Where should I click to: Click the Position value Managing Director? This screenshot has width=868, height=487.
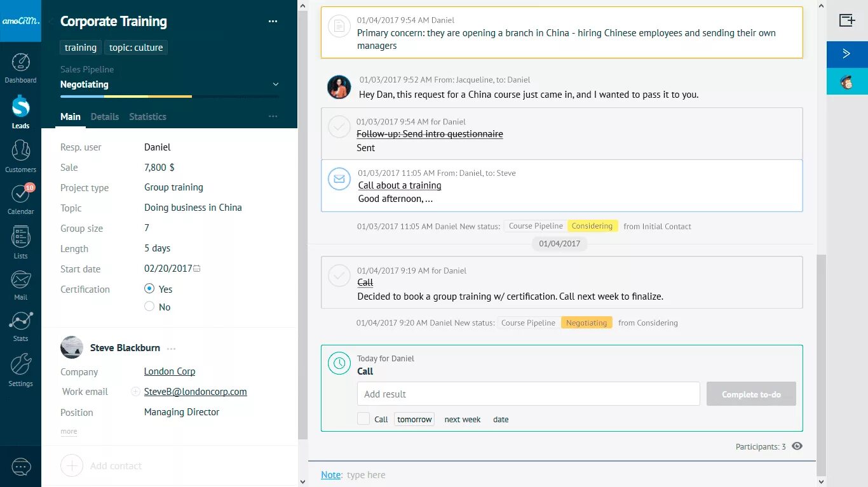pos(182,412)
